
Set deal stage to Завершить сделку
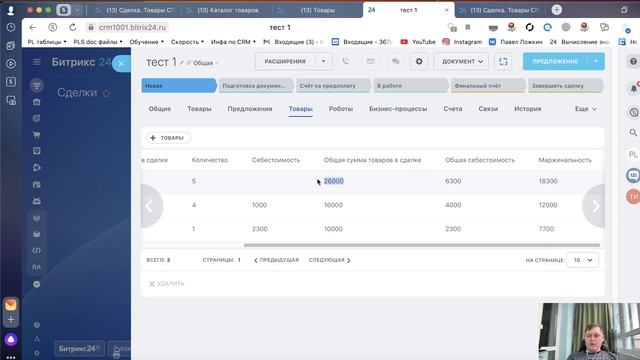click(x=565, y=86)
